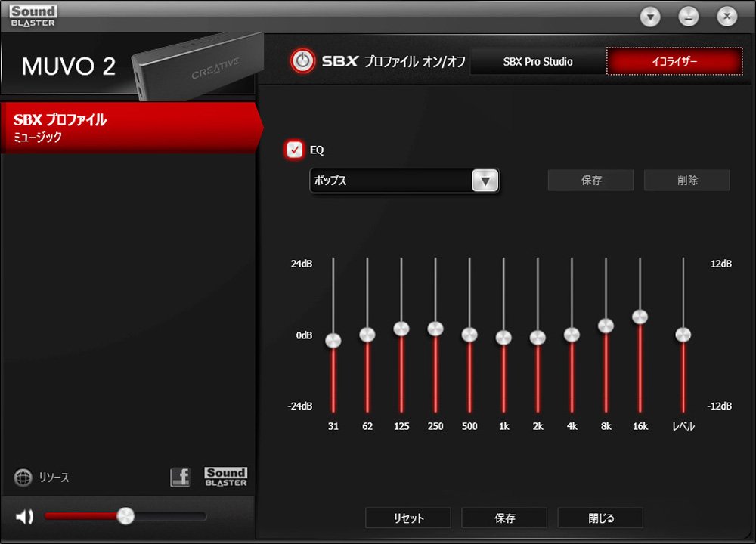The image size is (756, 544).
Task: Click the dropdown arrow next to ポップス
Action: (485, 181)
